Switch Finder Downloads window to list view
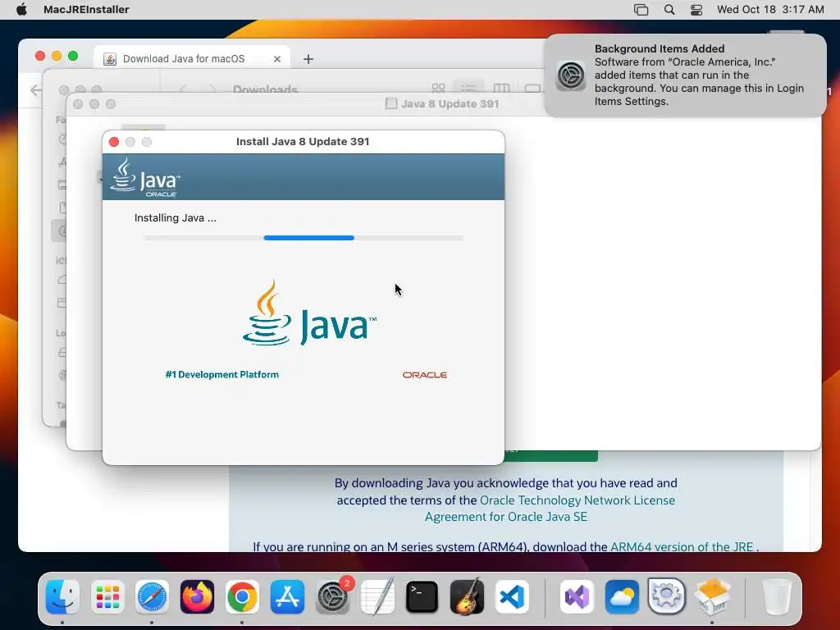 (x=468, y=89)
